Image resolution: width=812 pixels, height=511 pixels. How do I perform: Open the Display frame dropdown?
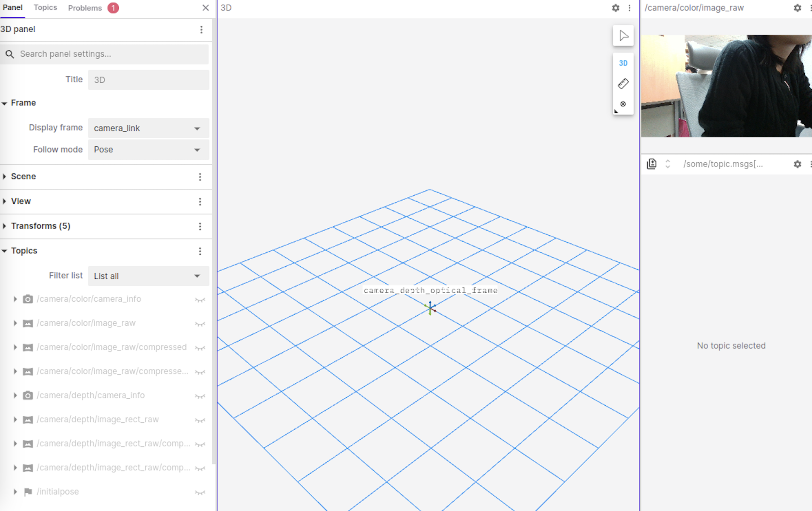[x=149, y=128]
